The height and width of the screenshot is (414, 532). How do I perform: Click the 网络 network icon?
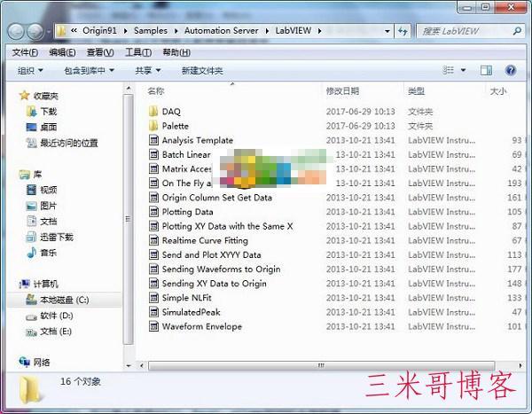(25, 362)
